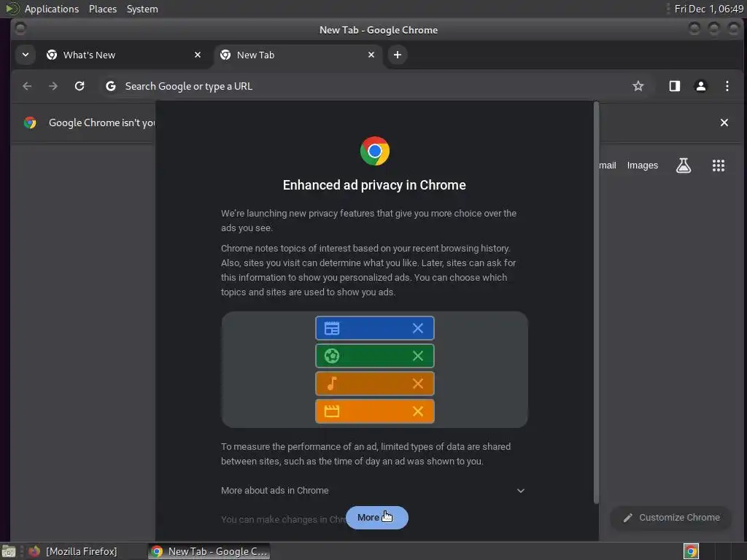Remove the movie clapper topic chip
Image resolution: width=747 pixels, height=560 pixels.
(x=418, y=411)
